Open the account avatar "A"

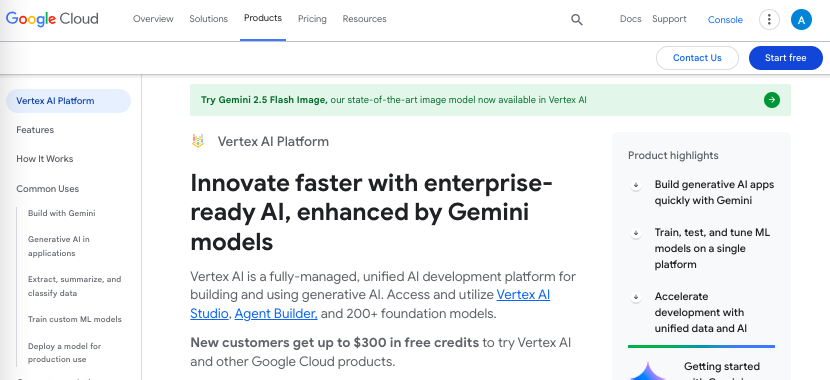[x=801, y=20]
